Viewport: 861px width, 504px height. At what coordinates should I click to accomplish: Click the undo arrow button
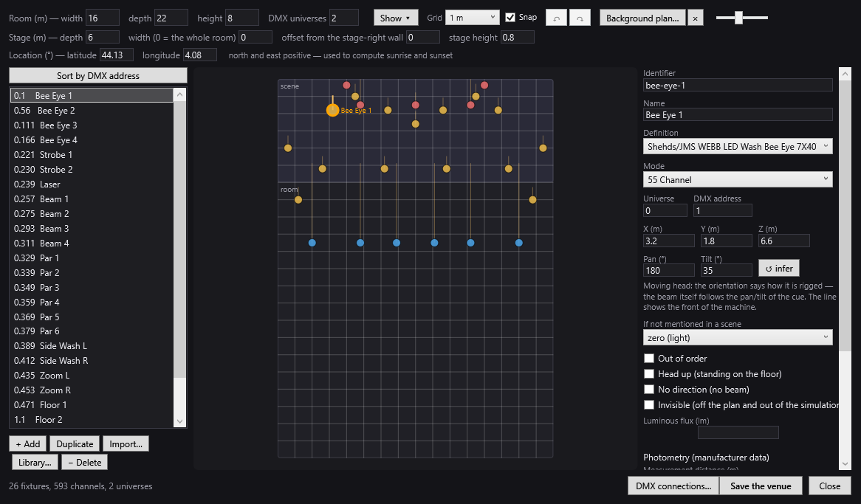click(x=556, y=18)
